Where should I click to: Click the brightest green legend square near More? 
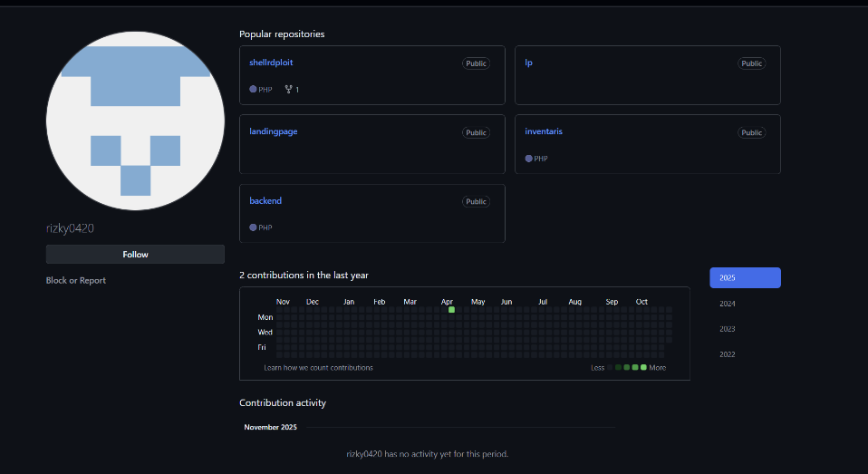click(x=643, y=367)
